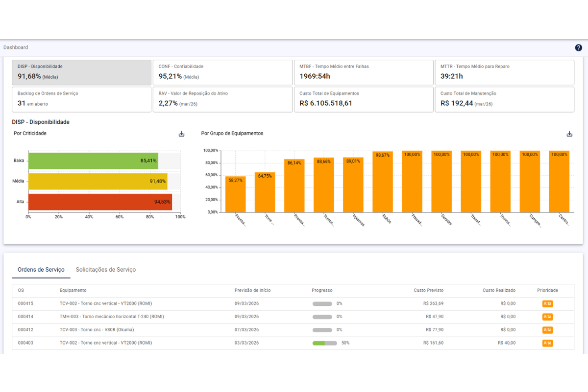The height and width of the screenshot is (392, 588).
Task: Click the Dashboard breadcrumb label
Action: point(16,47)
